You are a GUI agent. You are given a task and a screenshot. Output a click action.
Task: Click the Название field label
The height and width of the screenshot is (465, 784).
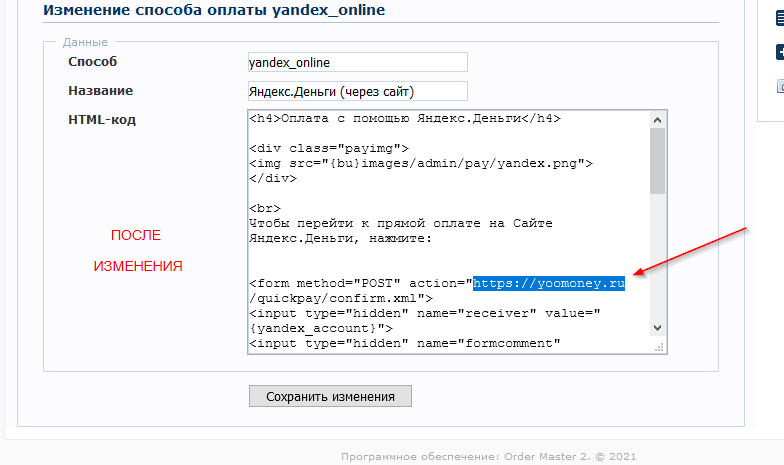[100, 90]
